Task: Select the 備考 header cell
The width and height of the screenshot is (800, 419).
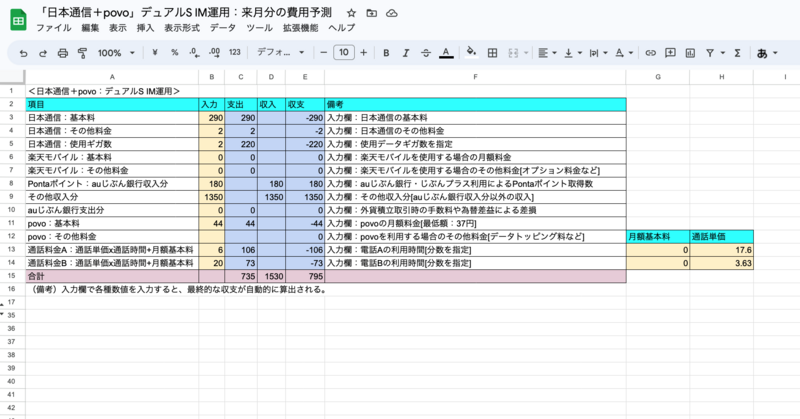Action: [475, 105]
